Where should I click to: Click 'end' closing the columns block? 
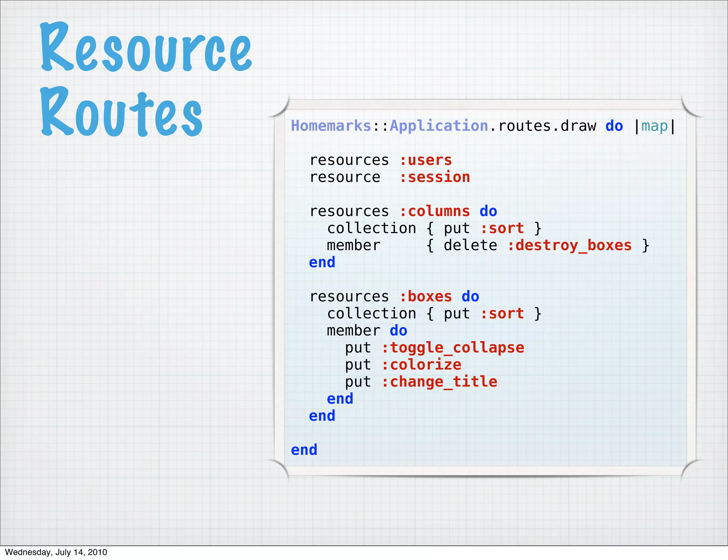(322, 262)
